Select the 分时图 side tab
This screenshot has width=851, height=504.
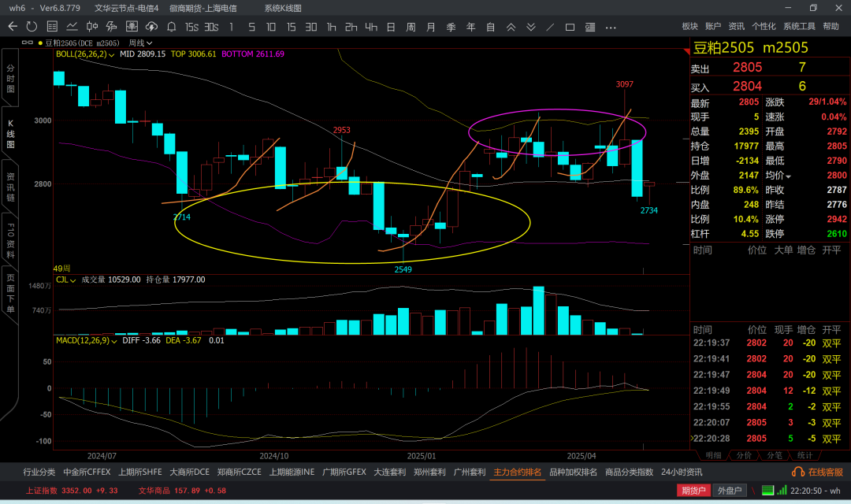click(10, 79)
